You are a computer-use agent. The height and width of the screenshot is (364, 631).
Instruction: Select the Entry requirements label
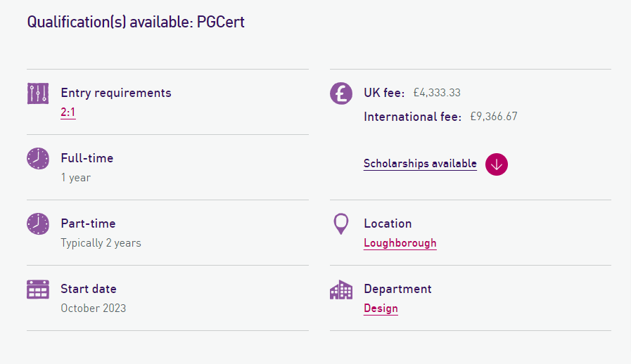(x=116, y=93)
